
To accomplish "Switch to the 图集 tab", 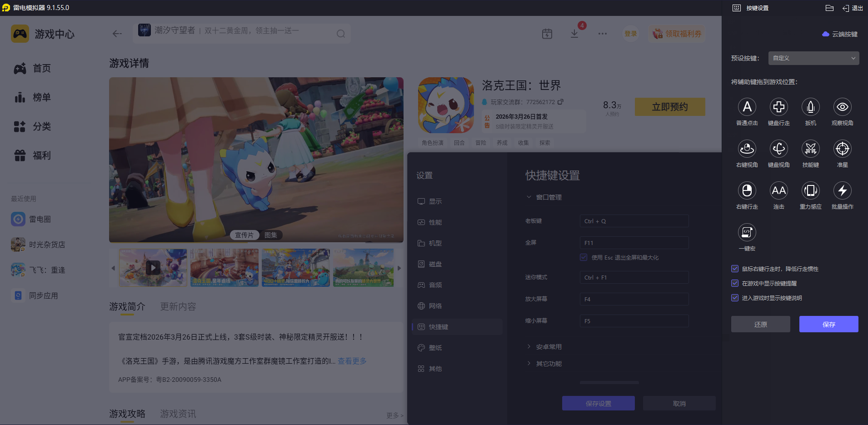I will [271, 235].
